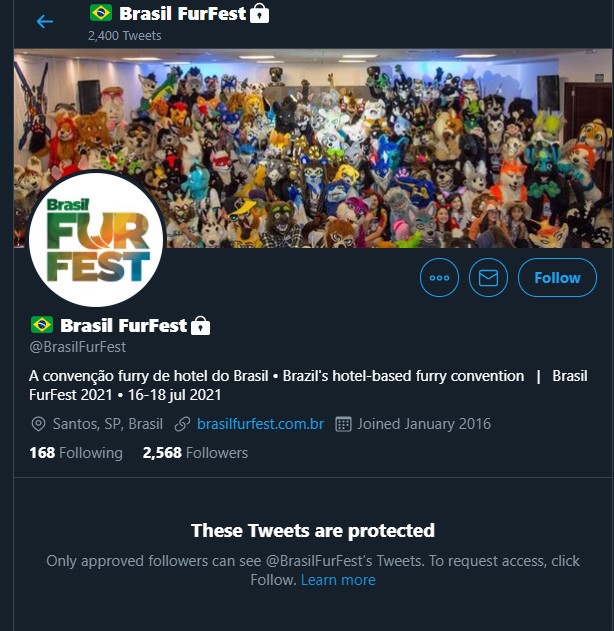Screen dimensions: 614x631
Task: Open the Brasil FurFest profile avatar
Action: click(x=96, y=239)
